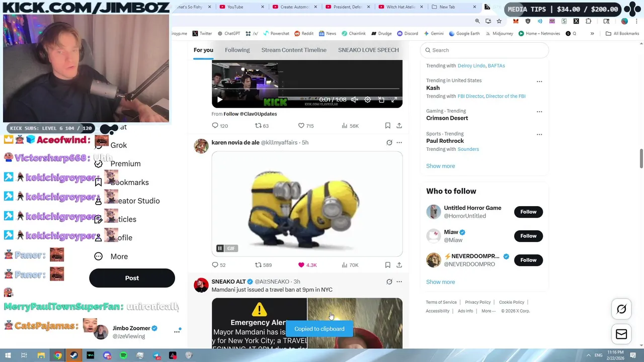Image resolution: width=644 pixels, height=362 pixels.
Task: Expand video to fullscreen
Action: (394, 100)
